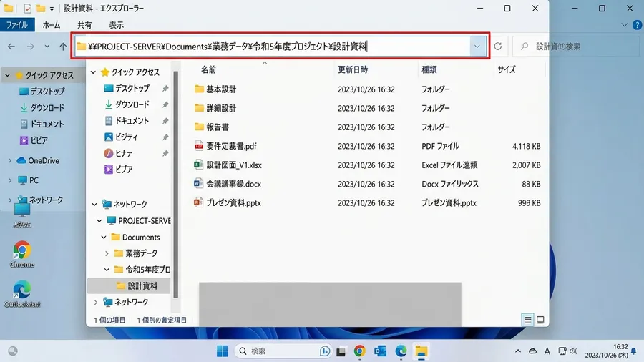Toggle pin for ダウンロード in quick access
Screen dimensions: 644x362
[x=165, y=104]
